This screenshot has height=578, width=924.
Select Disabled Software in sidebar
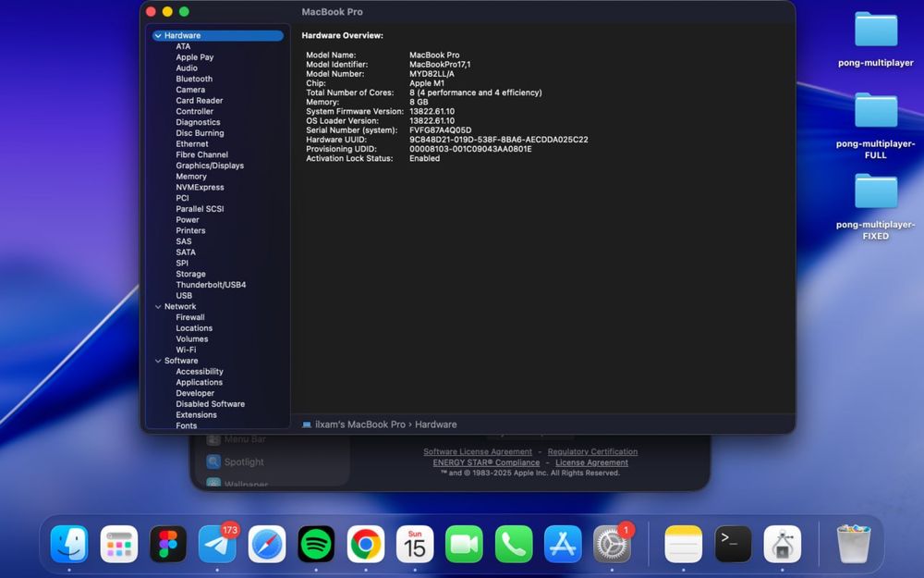click(x=211, y=404)
